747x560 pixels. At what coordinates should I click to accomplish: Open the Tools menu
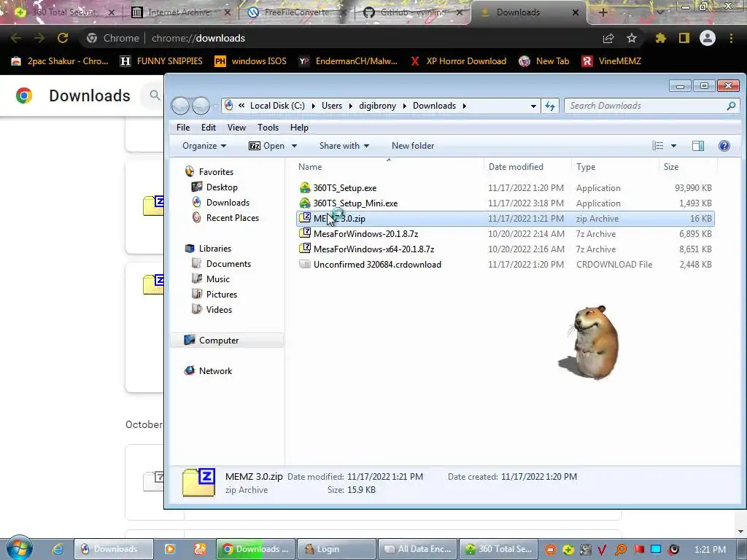(x=268, y=127)
